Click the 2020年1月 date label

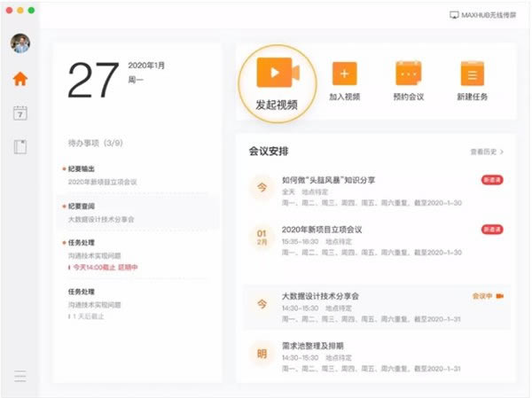(x=146, y=66)
